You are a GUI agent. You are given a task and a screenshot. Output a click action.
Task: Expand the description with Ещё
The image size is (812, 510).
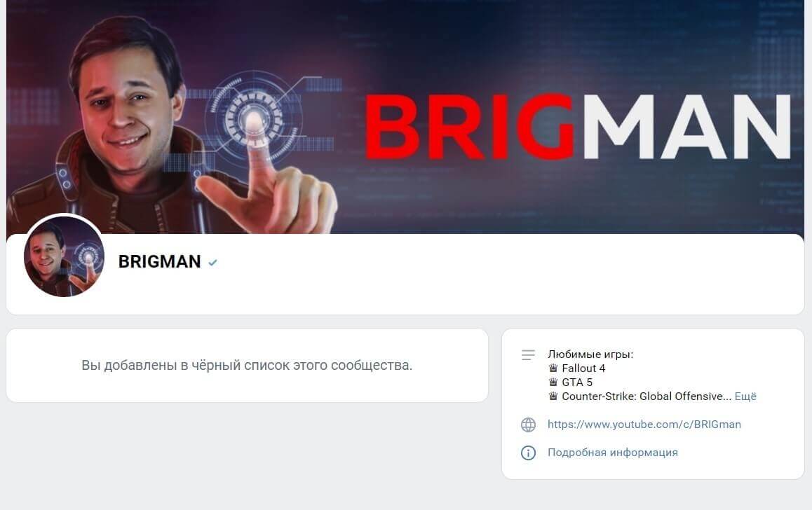pos(745,397)
